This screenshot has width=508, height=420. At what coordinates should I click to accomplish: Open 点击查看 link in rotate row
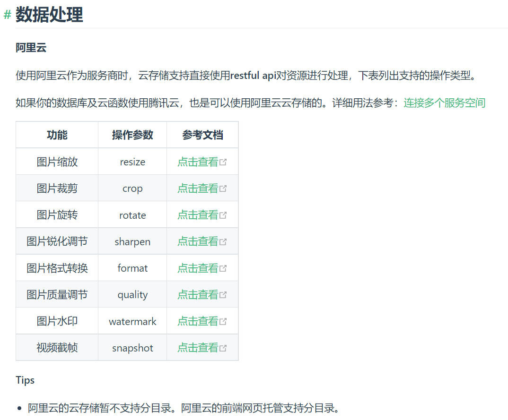click(198, 215)
